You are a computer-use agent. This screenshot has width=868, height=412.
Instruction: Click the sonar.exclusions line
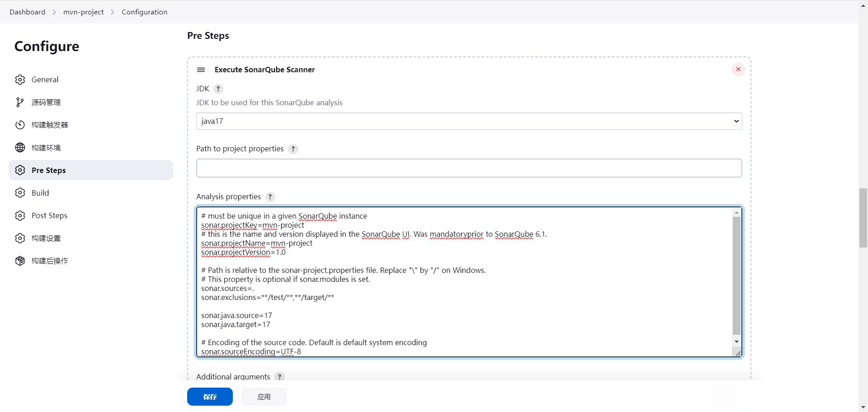click(268, 297)
